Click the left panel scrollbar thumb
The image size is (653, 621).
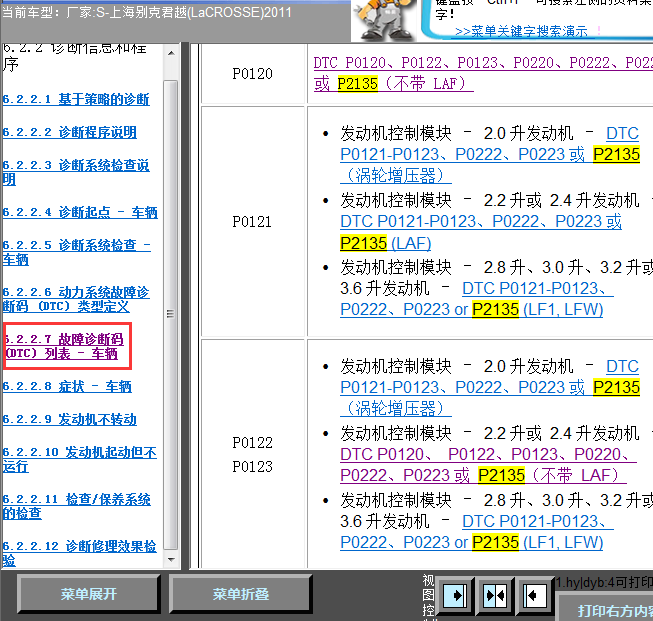tap(171, 314)
